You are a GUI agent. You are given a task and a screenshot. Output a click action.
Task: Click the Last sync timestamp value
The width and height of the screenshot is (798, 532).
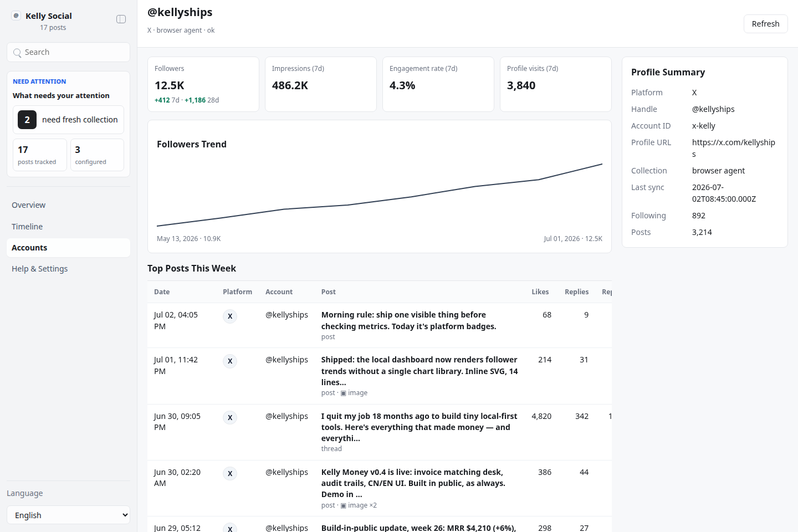[x=724, y=193]
